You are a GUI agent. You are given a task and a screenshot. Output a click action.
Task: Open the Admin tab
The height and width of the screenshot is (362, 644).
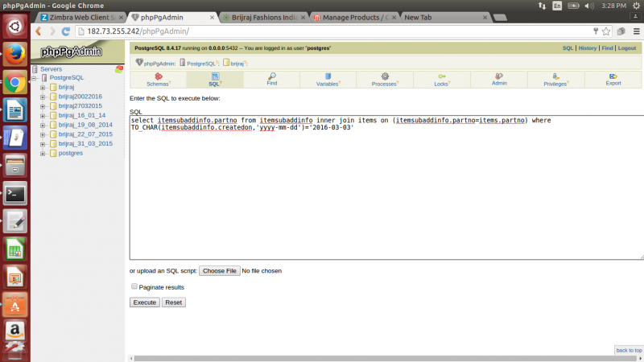tap(499, 80)
